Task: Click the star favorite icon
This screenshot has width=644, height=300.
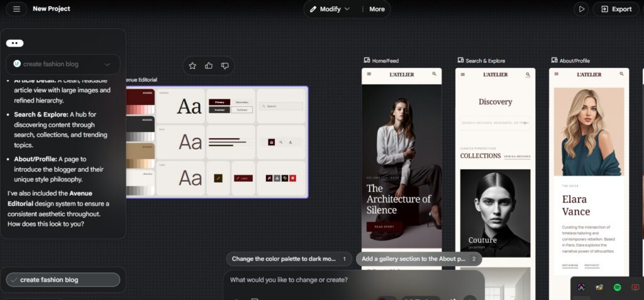Action: click(x=192, y=65)
